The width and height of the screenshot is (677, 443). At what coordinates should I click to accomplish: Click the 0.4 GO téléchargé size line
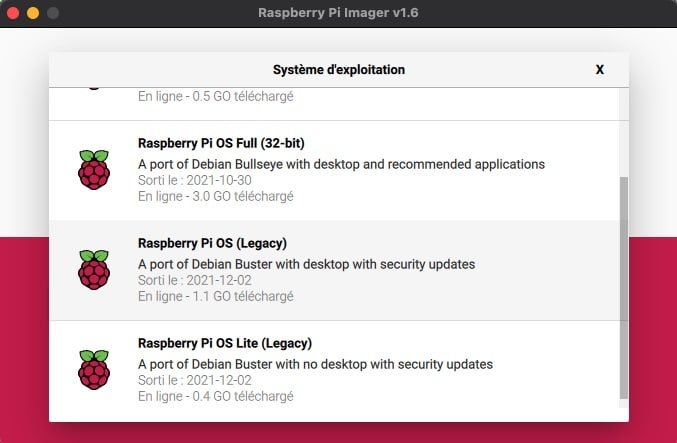coord(215,396)
